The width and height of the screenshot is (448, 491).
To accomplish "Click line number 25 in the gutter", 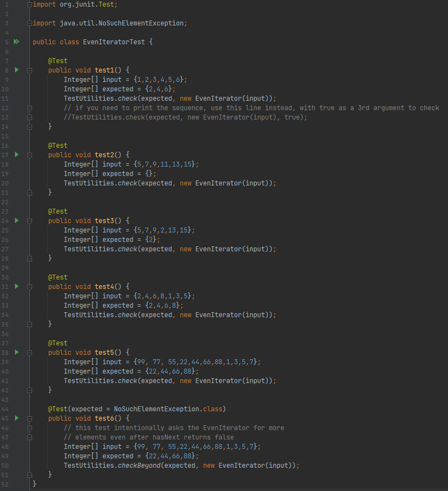I will (5, 230).
